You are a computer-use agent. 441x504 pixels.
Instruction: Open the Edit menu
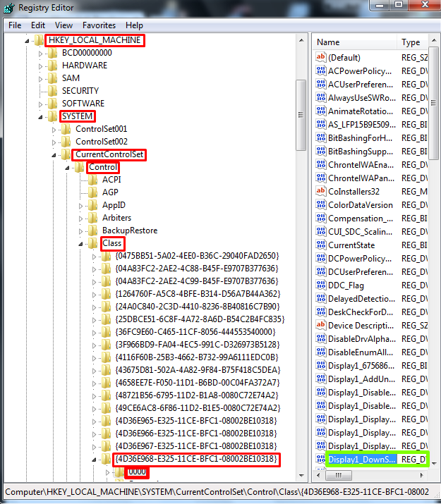click(x=38, y=25)
